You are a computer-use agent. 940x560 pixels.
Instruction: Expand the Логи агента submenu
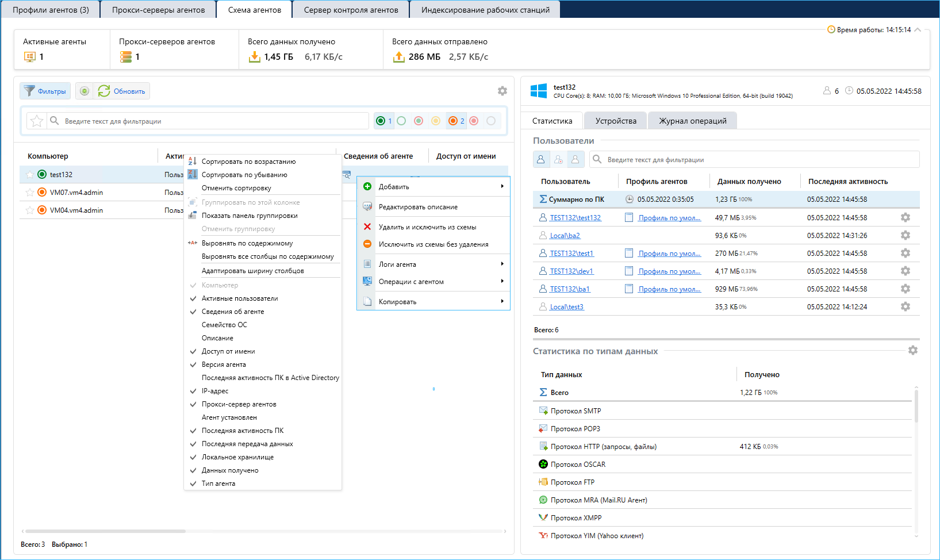tap(433, 264)
